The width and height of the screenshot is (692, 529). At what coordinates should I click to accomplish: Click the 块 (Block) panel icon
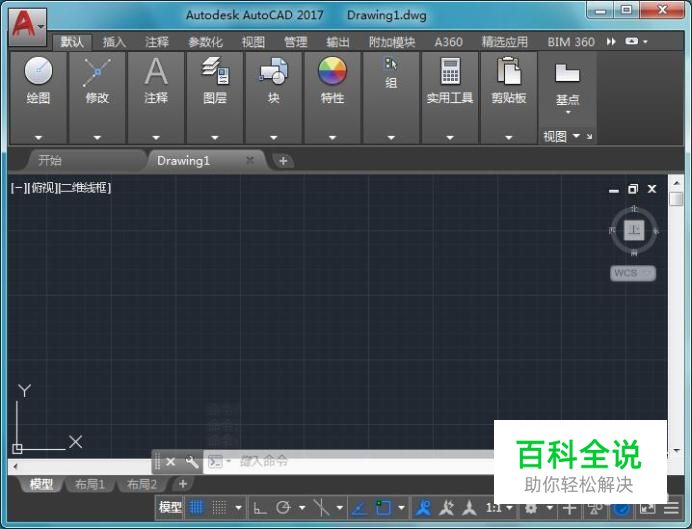point(273,72)
